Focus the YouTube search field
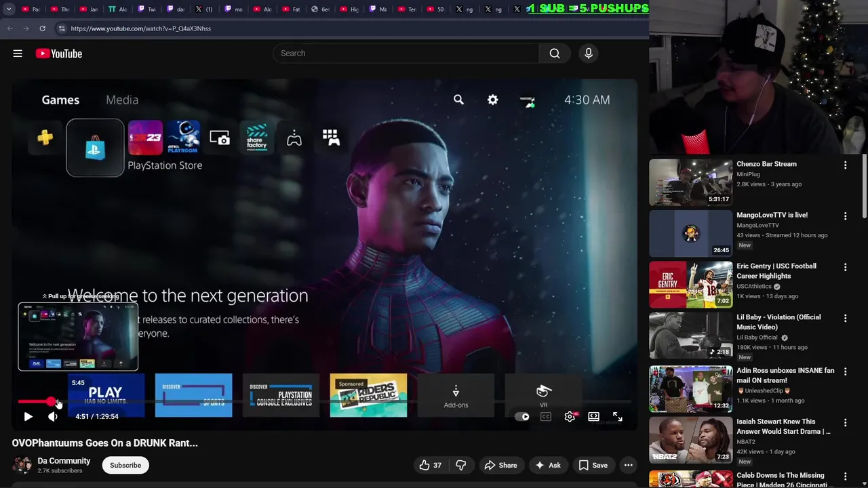Image resolution: width=868 pixels, height=488 pixels. pyautogui.click(x=406, y=54)
